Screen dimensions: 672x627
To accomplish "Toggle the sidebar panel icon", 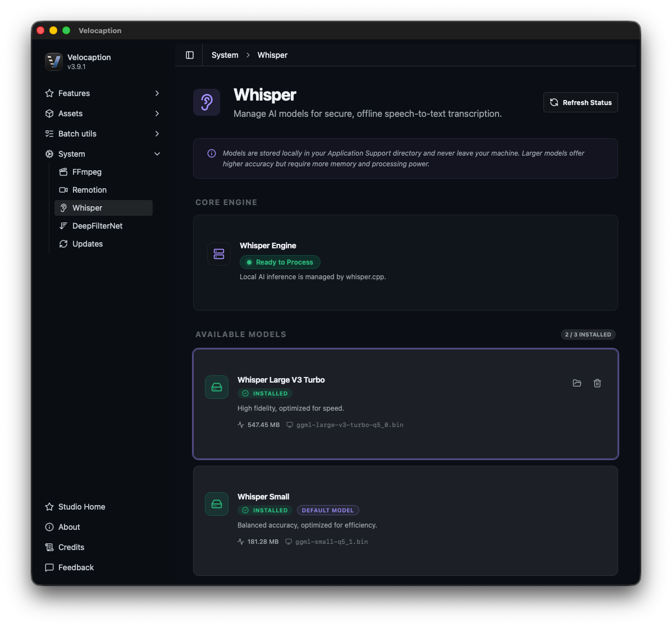I will click(189, 55).
